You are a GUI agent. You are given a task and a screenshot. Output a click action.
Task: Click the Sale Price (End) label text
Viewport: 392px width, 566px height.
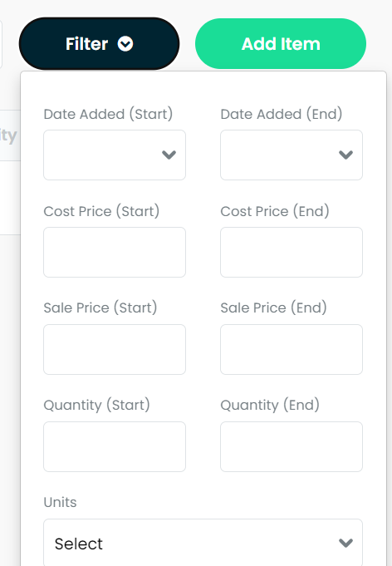coord(273,308)
